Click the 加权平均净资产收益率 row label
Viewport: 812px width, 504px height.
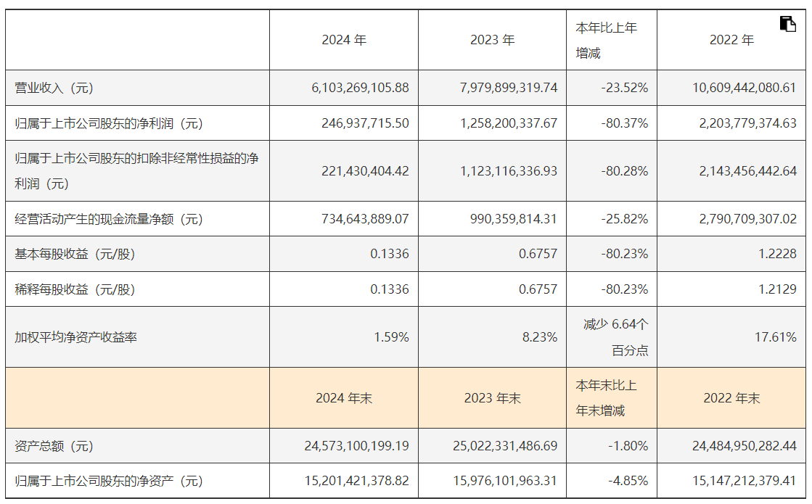[x=76, y=337]
